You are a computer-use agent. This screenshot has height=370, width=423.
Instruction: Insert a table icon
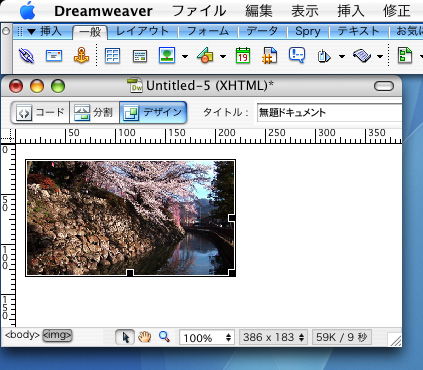[x=112, y=56]
